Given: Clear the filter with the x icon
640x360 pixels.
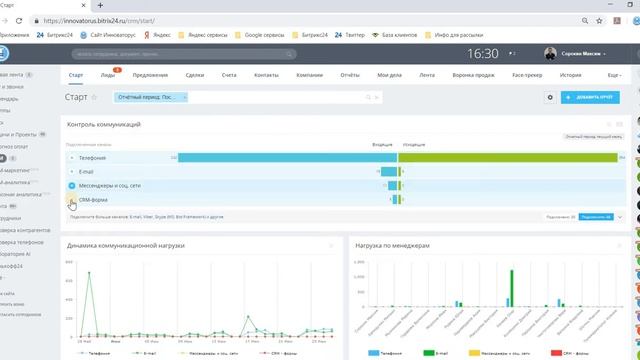Looking at the screenshot, I should [377, 97].
